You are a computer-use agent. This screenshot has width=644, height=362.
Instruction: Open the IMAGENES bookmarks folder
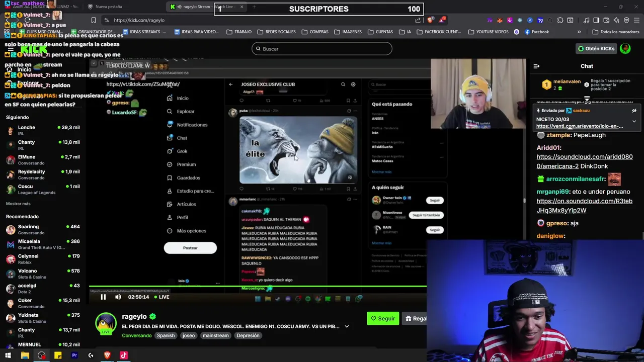point(348,32)
